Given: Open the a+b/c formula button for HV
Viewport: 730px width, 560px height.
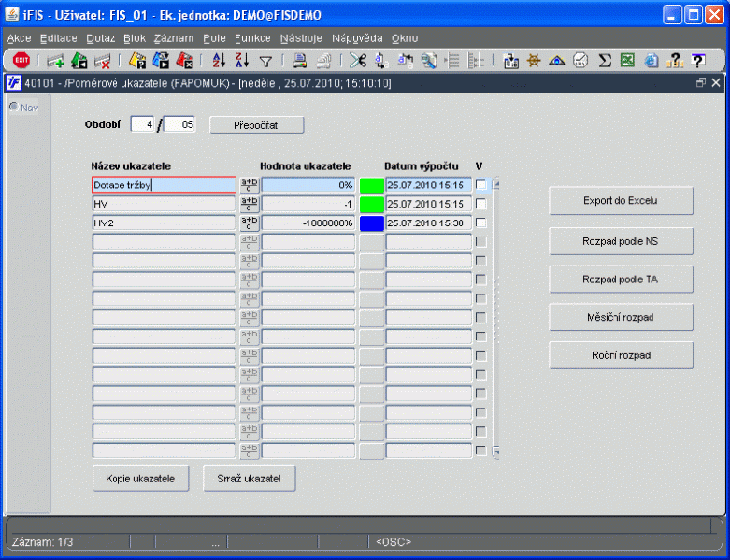Looking at the screenshot, I should [249, 204].
